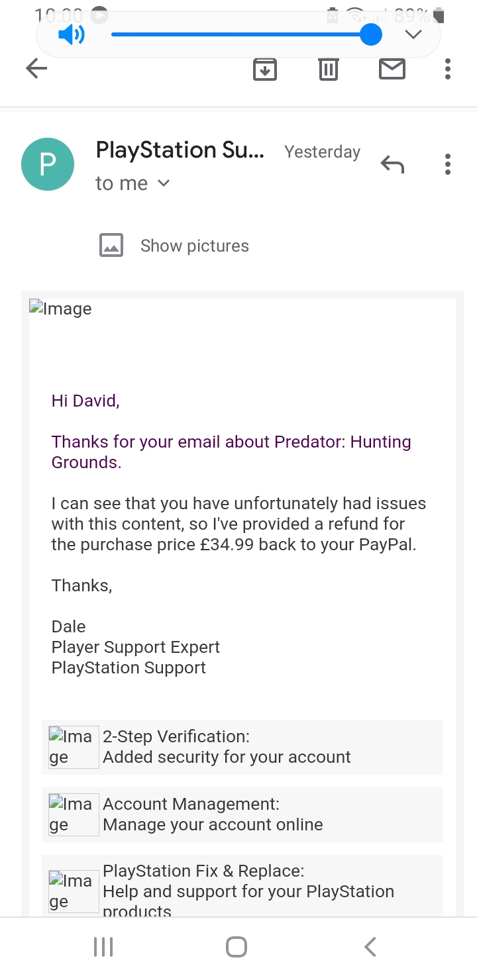Delete email with trash icon

pos(329,68)
